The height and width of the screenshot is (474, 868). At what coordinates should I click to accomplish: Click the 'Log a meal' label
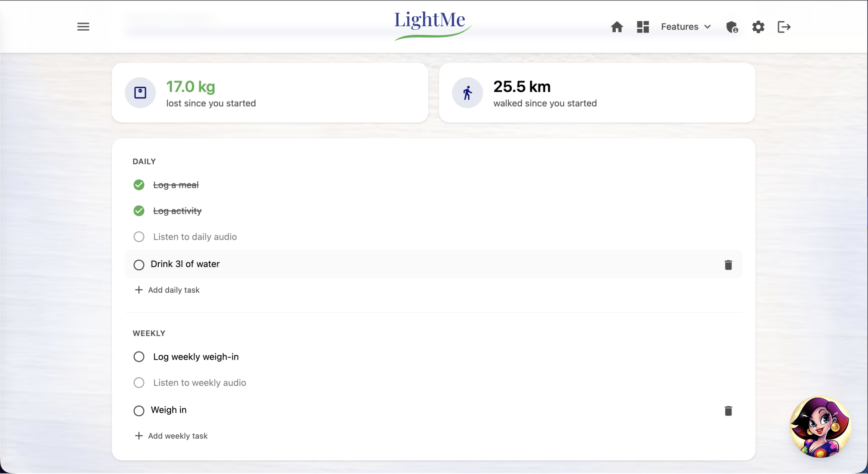[176, 185]
